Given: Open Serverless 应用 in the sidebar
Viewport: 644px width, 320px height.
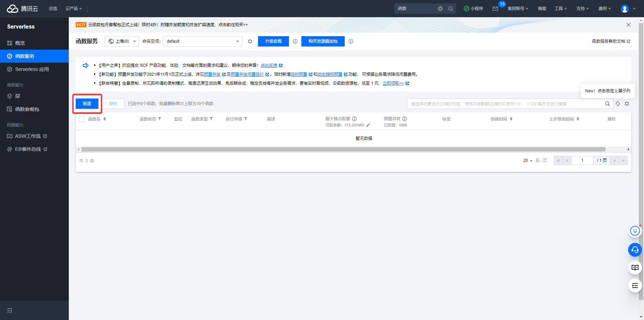Looking at the screenshot, I should tap(32, 69).
